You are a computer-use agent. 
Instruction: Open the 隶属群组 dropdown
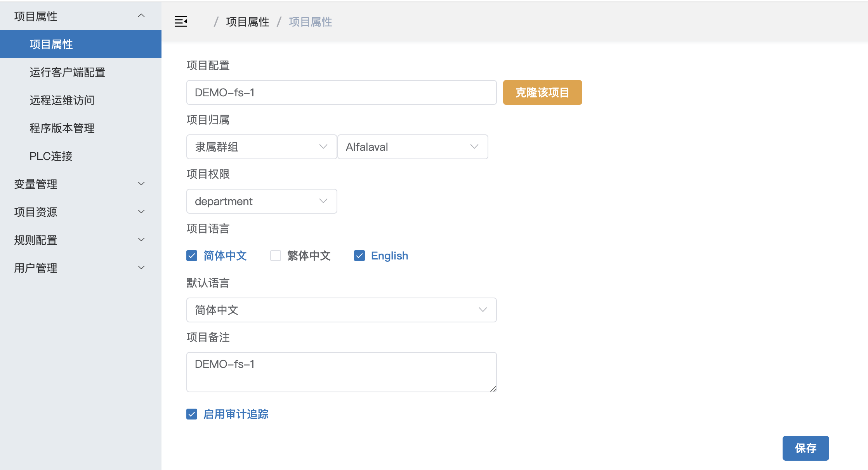tap(261, 147)
